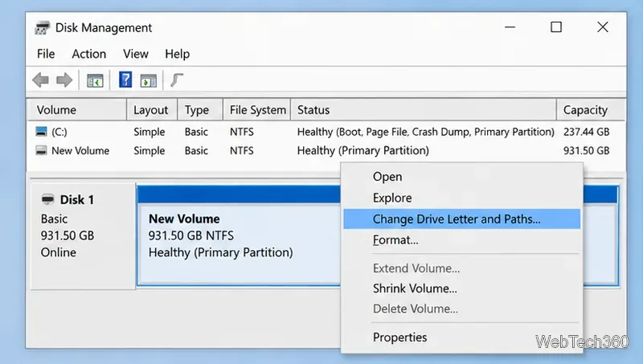Click the 931.50 GB capacity cell in list

587,150
